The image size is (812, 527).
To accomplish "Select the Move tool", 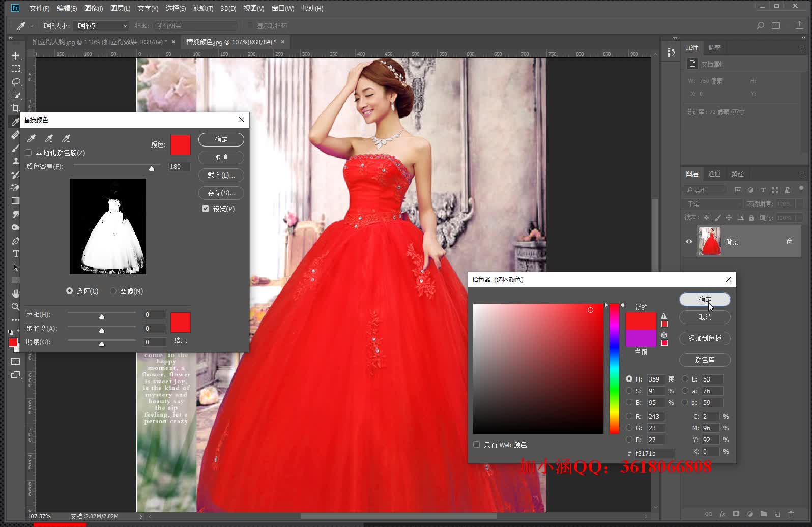I will [x=16, y=55].
